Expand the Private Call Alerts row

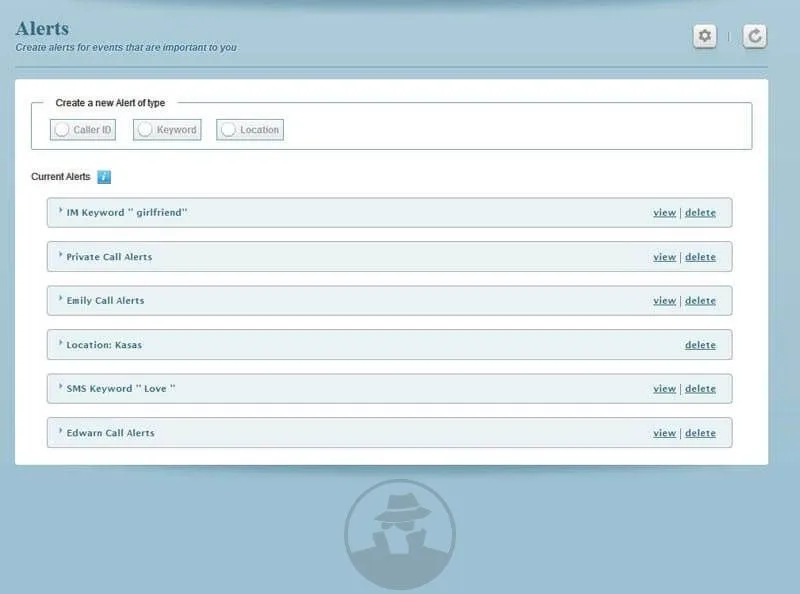(60, 255)
